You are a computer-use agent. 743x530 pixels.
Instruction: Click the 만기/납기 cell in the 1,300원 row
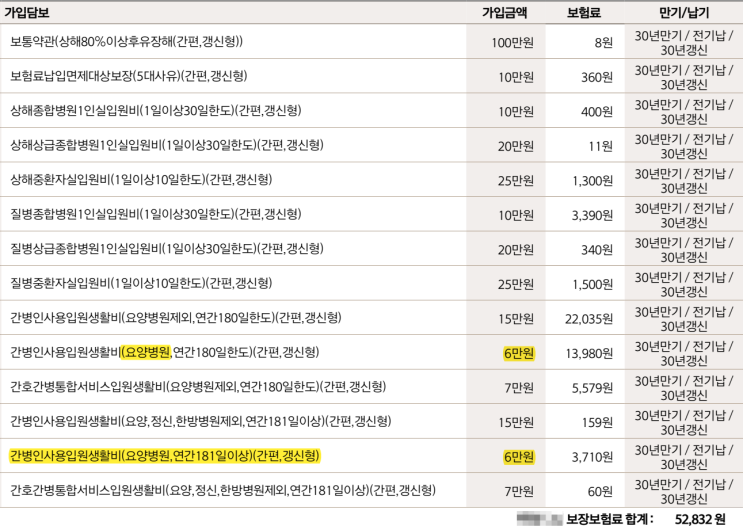684,180
